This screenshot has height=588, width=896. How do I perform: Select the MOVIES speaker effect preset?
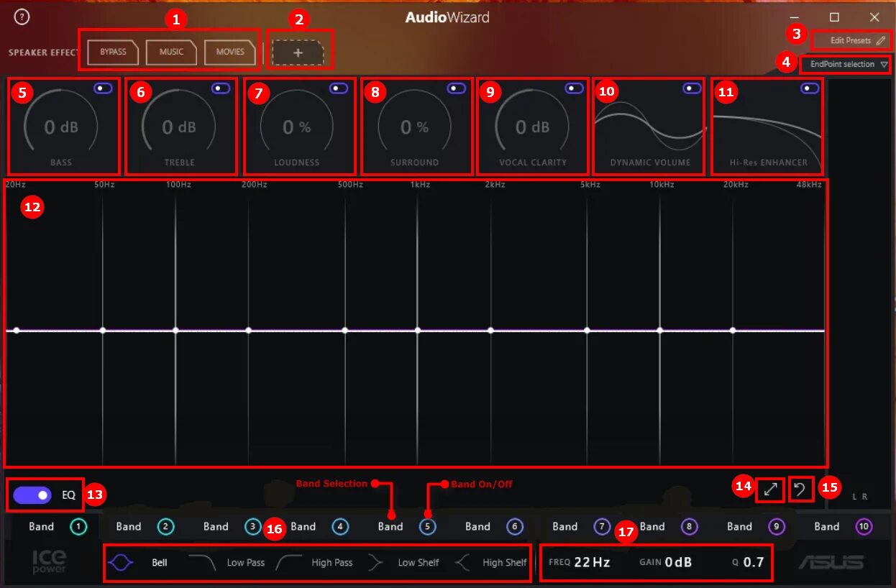tap(230, 52)
